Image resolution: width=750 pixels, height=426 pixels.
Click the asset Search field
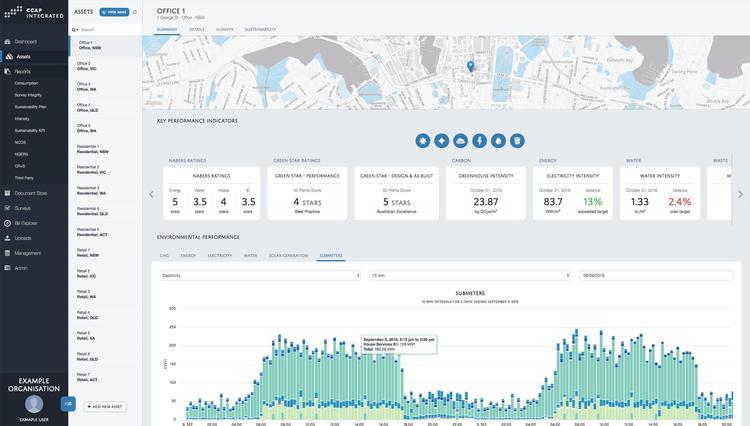click(x=108, y=30)
